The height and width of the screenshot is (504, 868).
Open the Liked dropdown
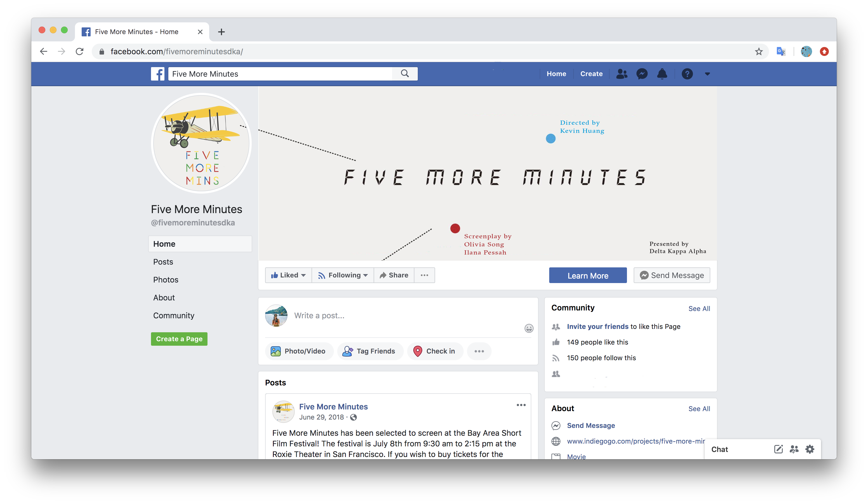click(288, 275)
